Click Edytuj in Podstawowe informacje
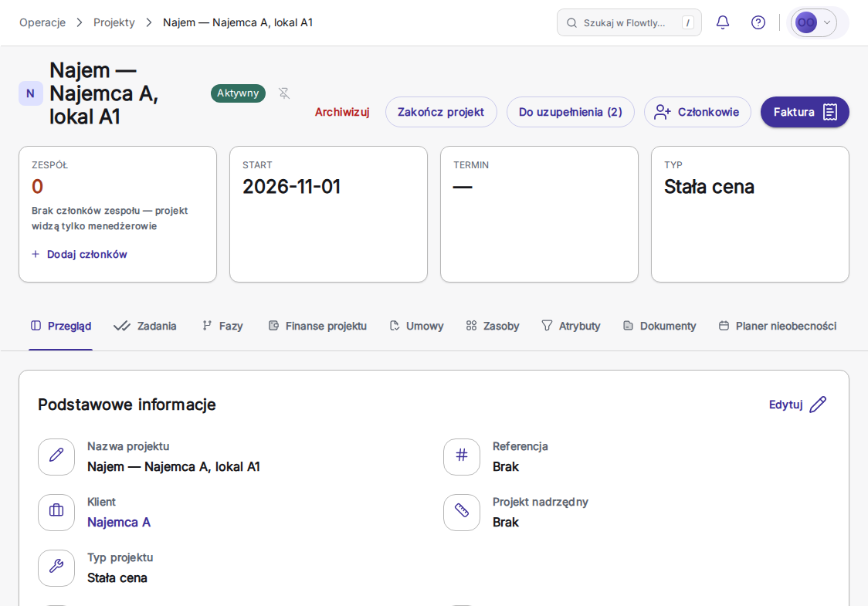This screenshot has width=868, height=606. 797,405
